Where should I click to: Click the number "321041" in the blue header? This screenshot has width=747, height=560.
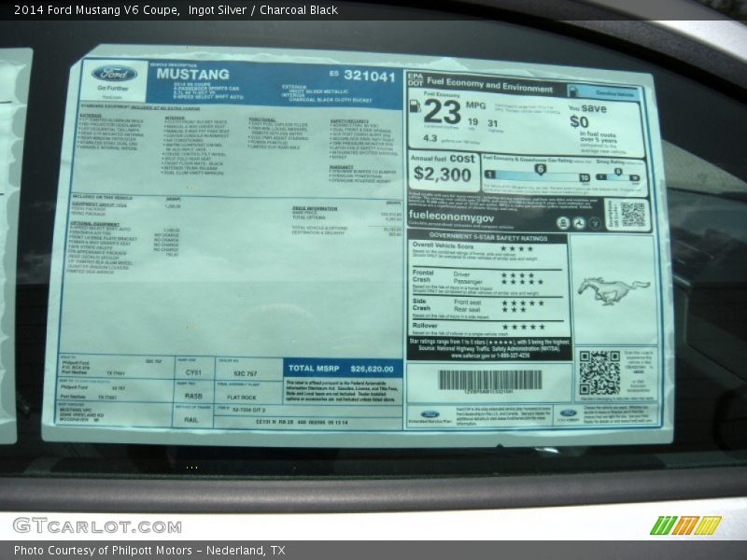coord(370,77)
